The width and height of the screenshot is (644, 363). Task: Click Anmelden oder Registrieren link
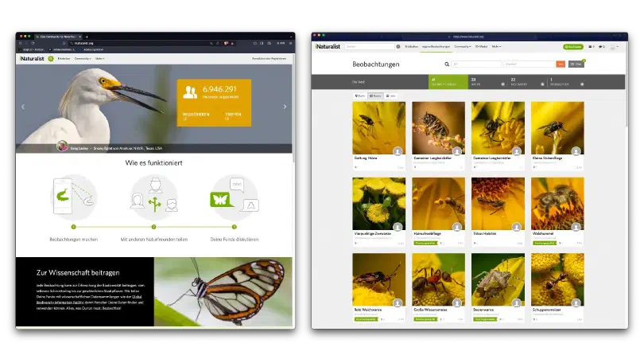(x=269, y=59)
